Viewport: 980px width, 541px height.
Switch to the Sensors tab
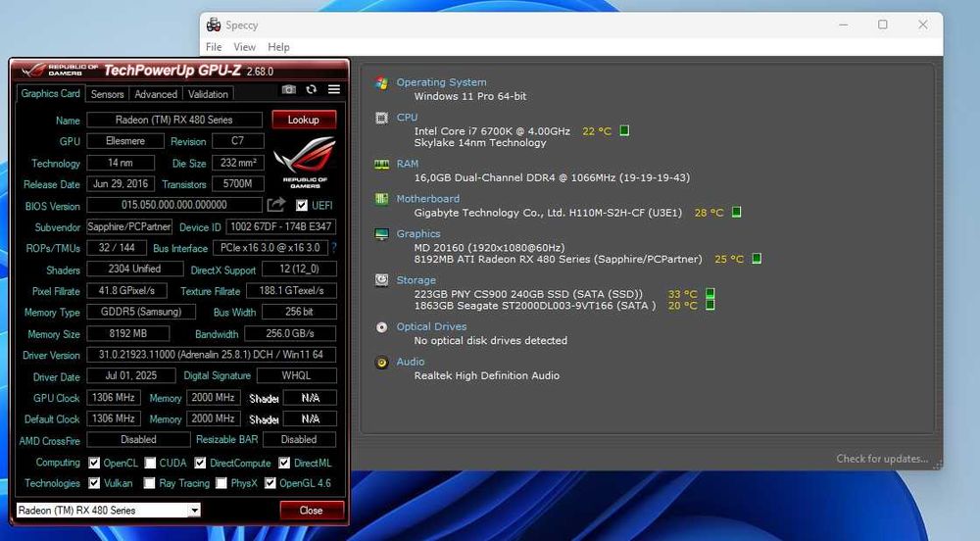pos(107,94)
